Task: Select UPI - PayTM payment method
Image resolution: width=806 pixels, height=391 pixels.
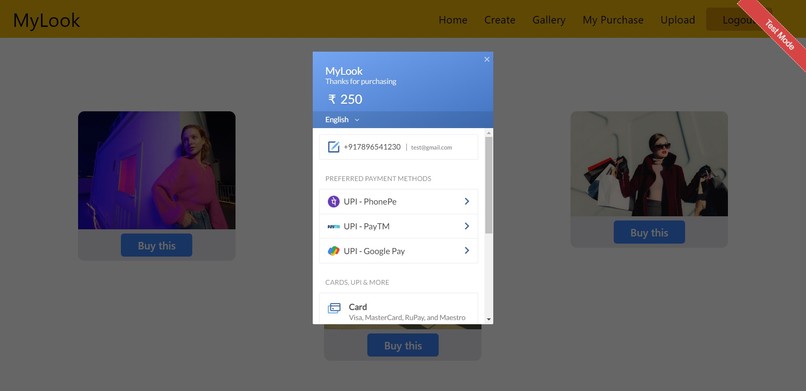Action: click(398, 226)
